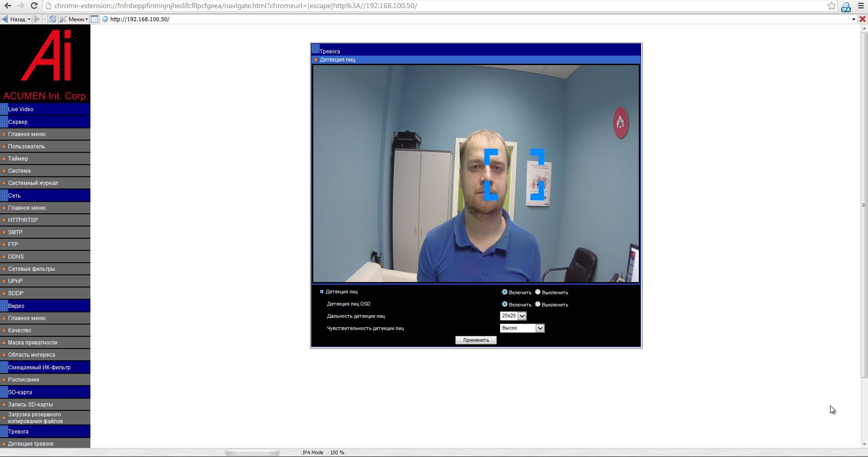Bookmark this page with the star icon

831,6
